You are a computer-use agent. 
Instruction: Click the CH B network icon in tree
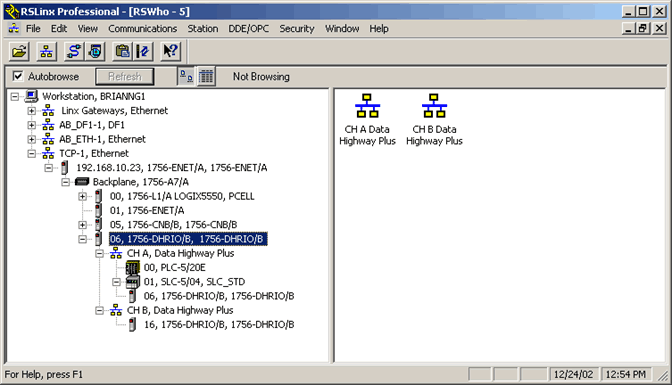point(116,310)
